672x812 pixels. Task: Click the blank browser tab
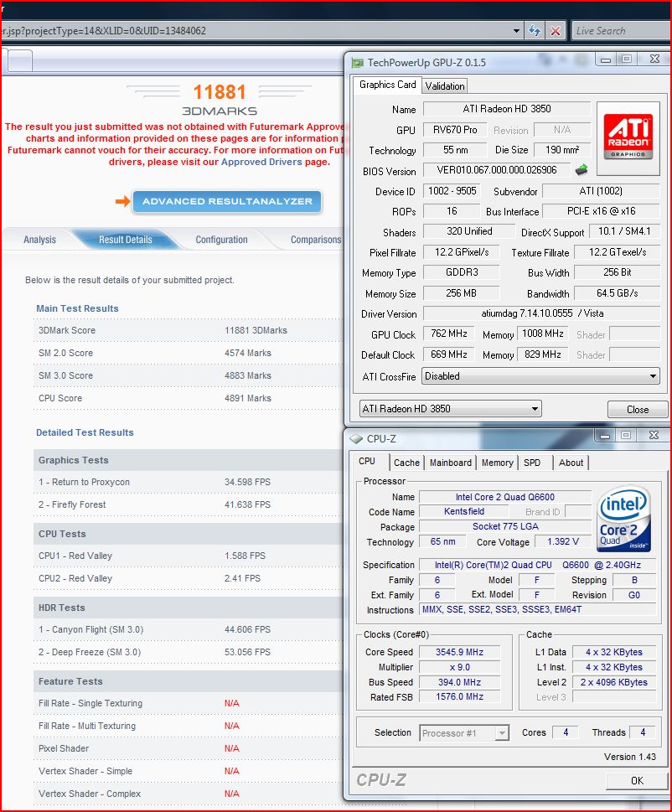click(19, 60)
